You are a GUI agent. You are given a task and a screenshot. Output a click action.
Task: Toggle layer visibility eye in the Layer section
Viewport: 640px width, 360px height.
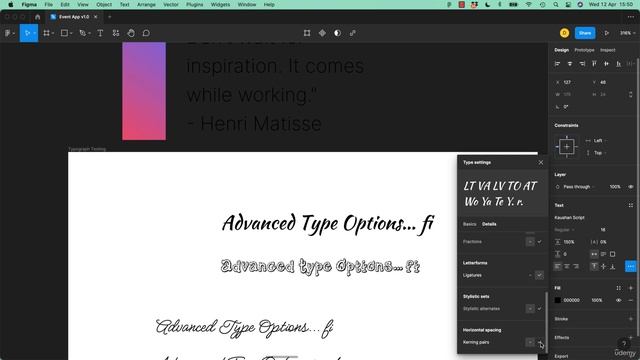point(631,187)
